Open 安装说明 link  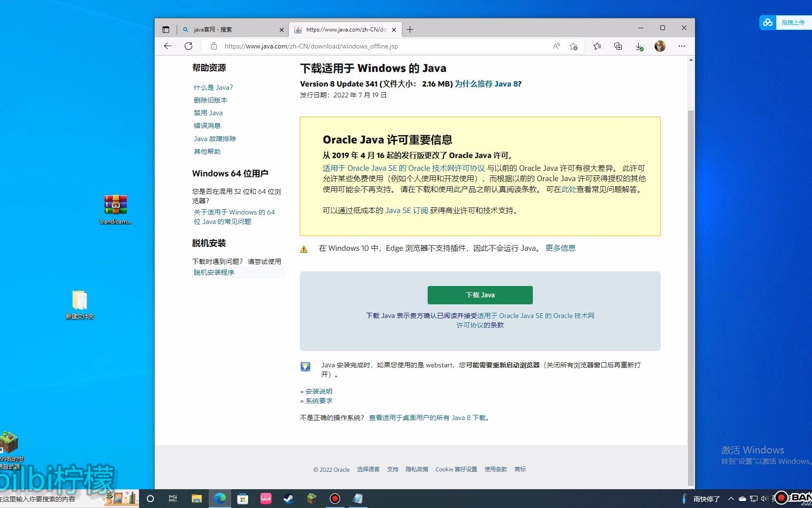pos(319,391)
